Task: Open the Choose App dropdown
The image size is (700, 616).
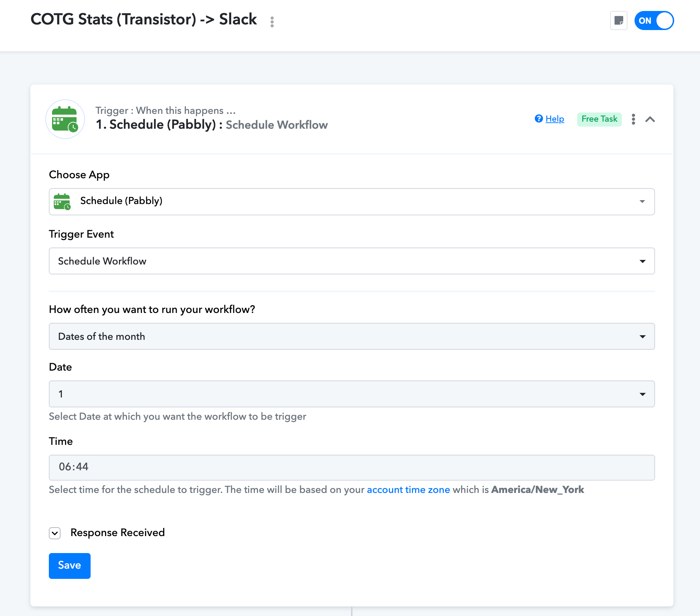Action: [x=352, y=202]
